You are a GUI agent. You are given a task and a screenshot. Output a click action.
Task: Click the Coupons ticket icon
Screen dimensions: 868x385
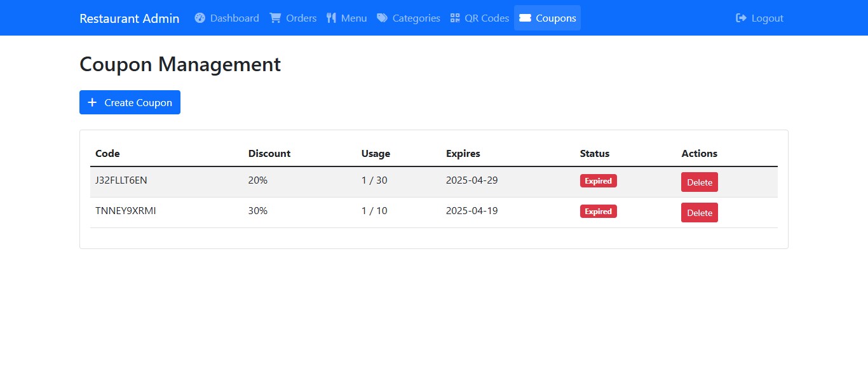[525, 18]
